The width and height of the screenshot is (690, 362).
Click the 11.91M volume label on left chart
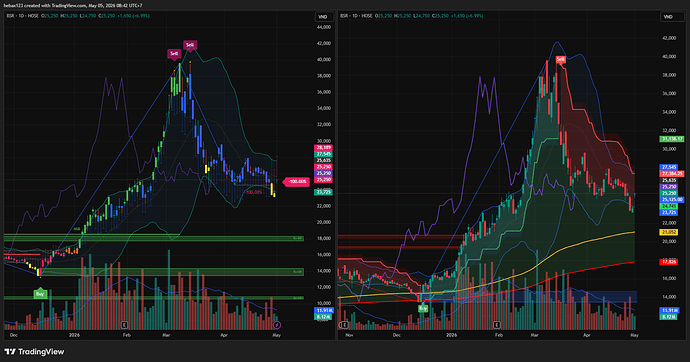[x=323, y=311]
